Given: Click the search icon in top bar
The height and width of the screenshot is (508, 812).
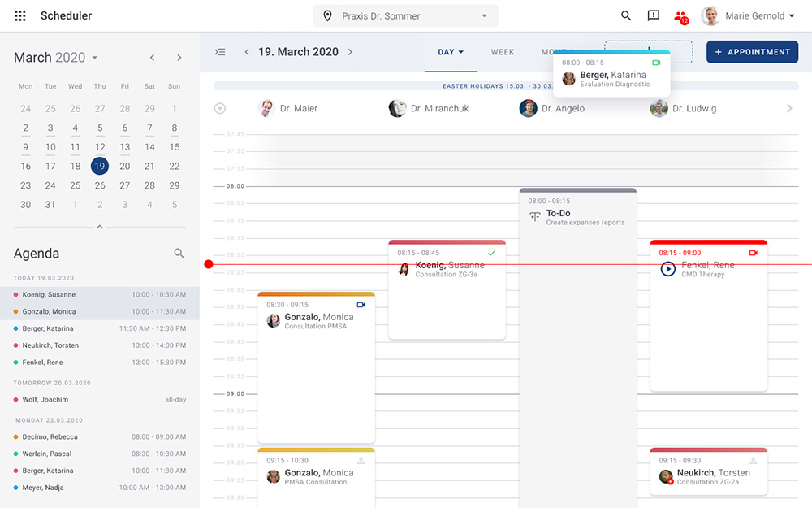Looking at the screenshot, I should click(626, 15).
